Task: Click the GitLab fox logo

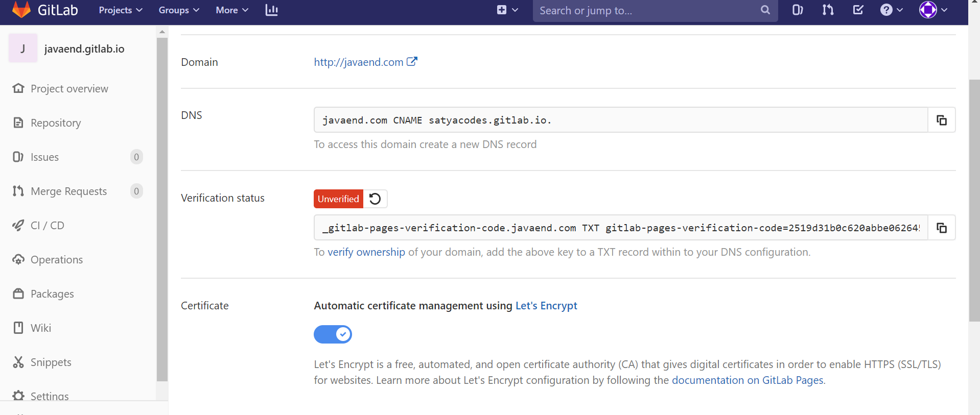Action: coord(21,10)
